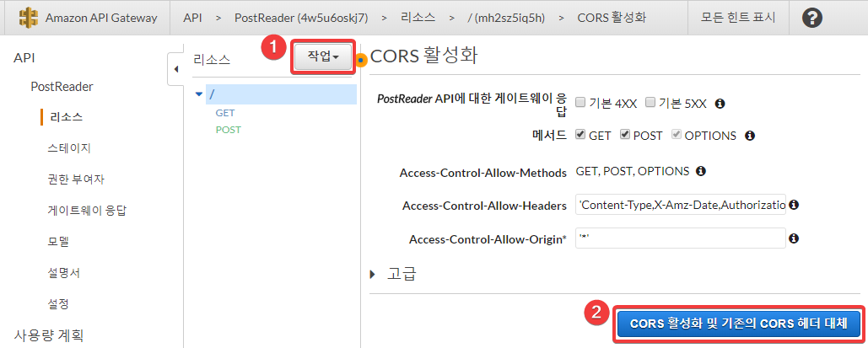Click CORS 활성화 및 기존의 CORS 헤더 대체 button

738,324
